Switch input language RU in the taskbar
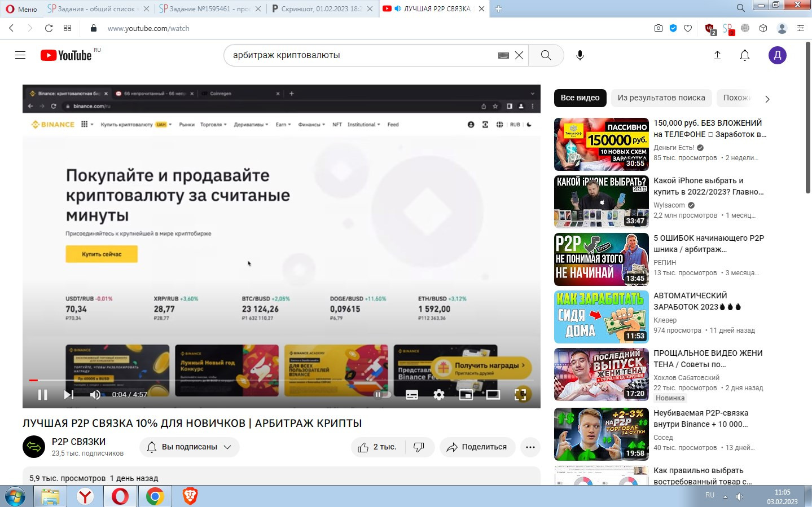This screenshot has height=507, width=812. 710,495
